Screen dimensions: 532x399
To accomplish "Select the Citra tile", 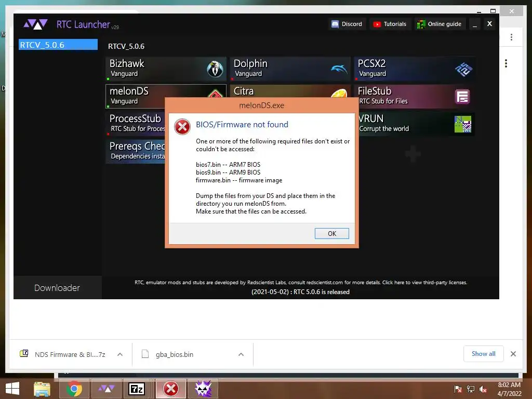I will [290, 91].
